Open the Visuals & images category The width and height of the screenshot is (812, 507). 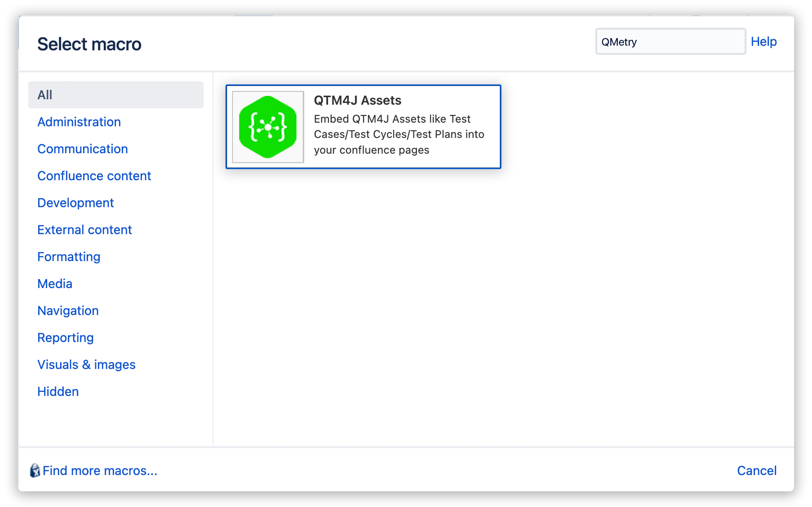86,365
